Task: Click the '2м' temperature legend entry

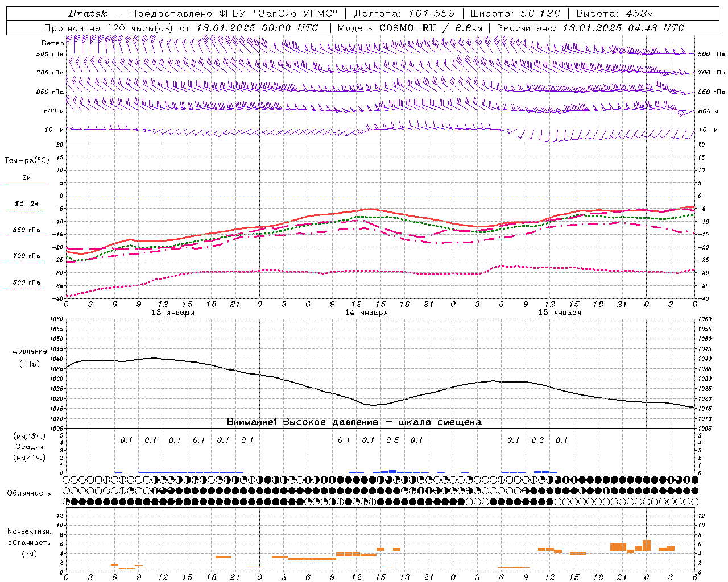Action: pos(27,178)
